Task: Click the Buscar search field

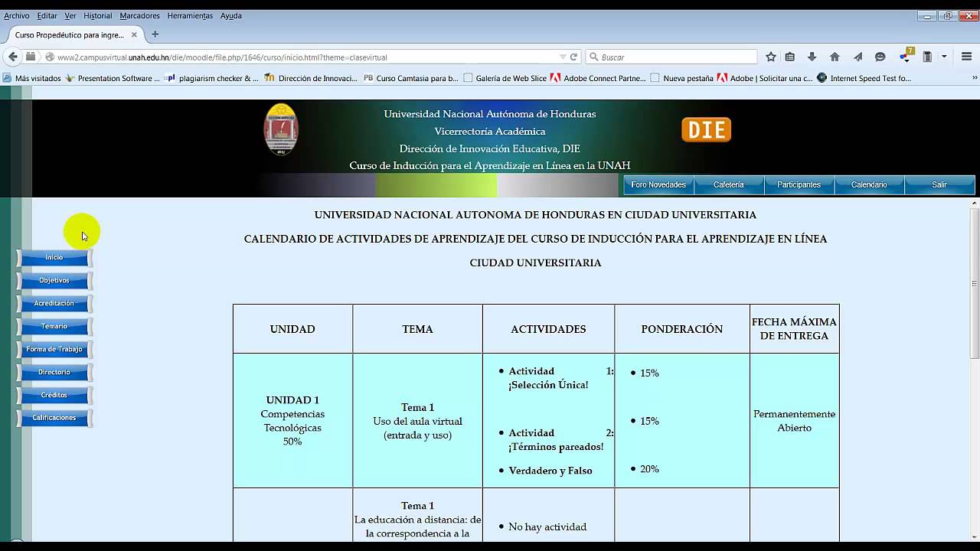Action: click(671, 57)
